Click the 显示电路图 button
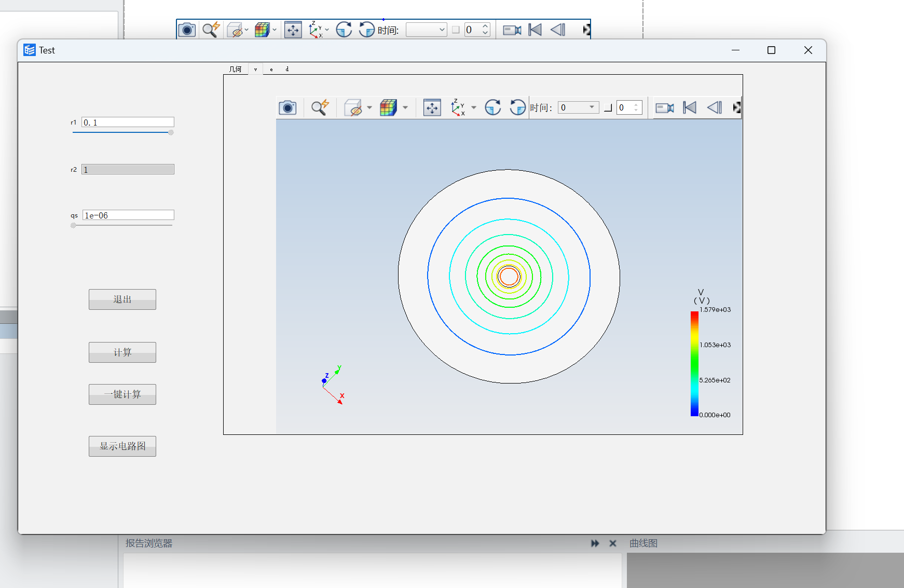Viewport: 904px width, 588px height. pos(122,446)
